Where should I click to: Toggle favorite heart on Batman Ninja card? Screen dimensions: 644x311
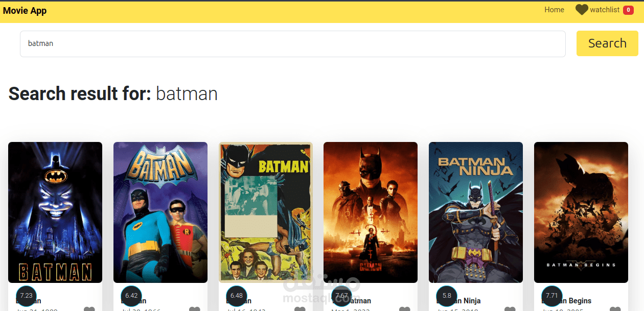point(510,309)
